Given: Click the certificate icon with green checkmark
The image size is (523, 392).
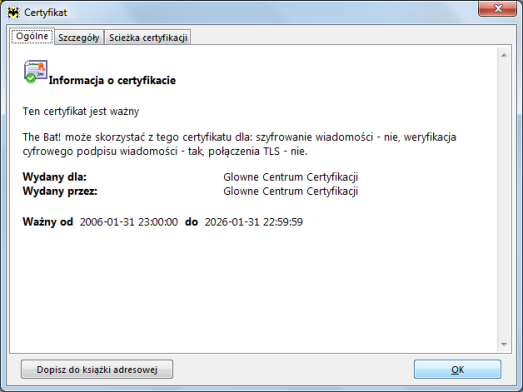Looking at the screenshot, I should click(x=35, y=71).
